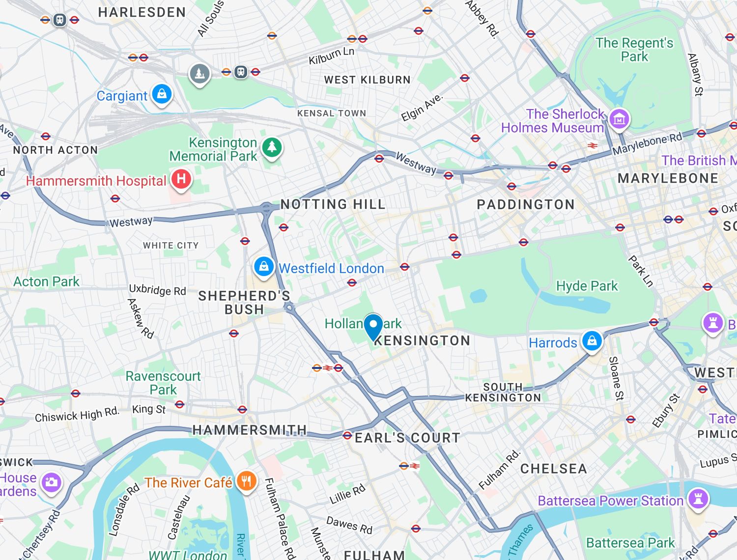737x560 pixels.
Task: Click the Battersea Power Station landmark icon
Action: [x=698, y=499]
